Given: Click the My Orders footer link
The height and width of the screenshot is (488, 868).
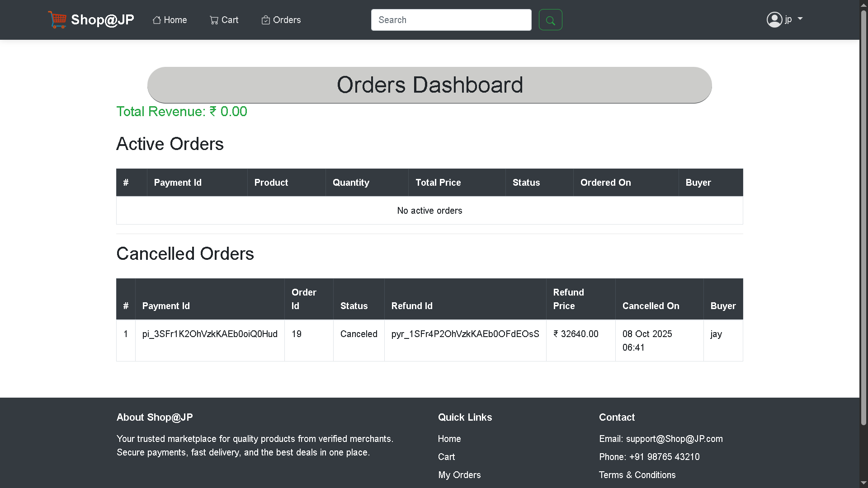Looking at the screenshot, I should pos(459,475).
